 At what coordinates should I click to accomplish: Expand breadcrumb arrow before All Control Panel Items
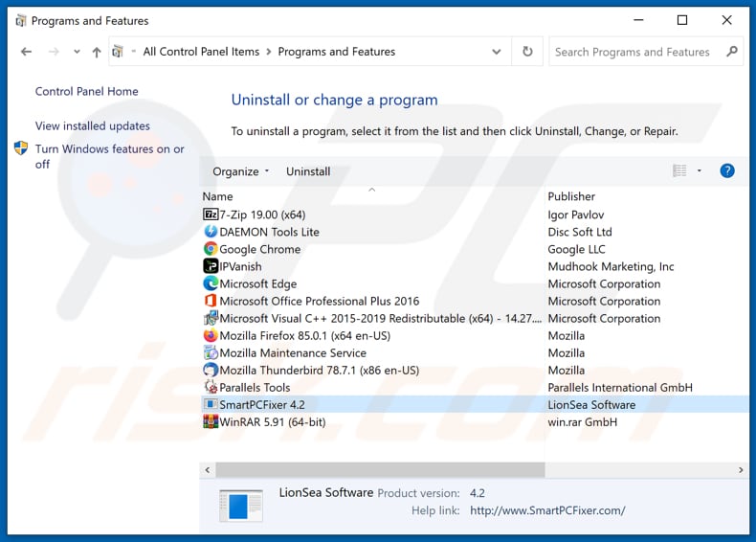134,51
